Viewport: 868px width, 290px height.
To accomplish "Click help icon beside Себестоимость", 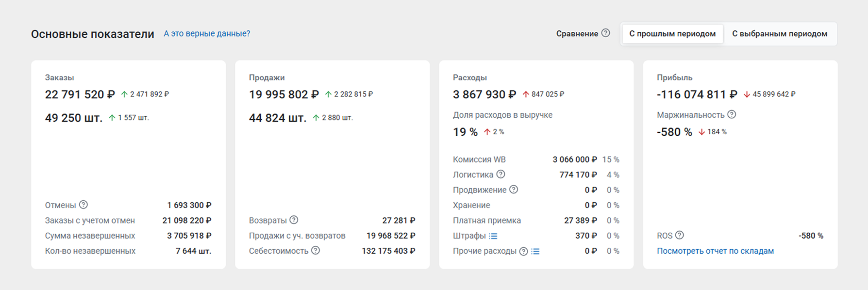I will coord(315,250).
